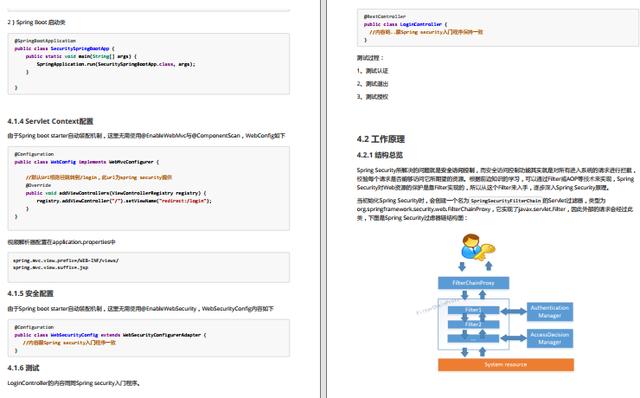Click the '@SpringBootApplication' annotation in the code
This screenshot has width=640, height=398.
[x=45, y=41]
